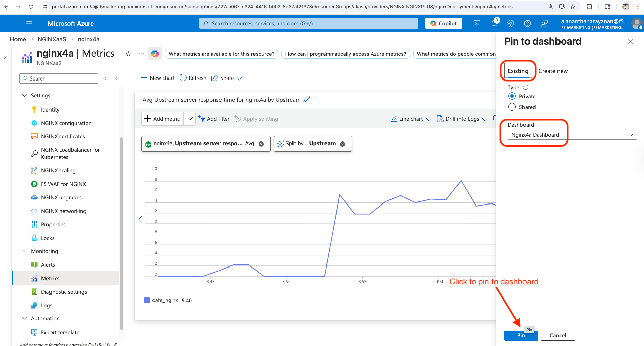644x346 pixels.
Task: Favorite nginx4a Metrics with star icon
Action: coord(128,54)
